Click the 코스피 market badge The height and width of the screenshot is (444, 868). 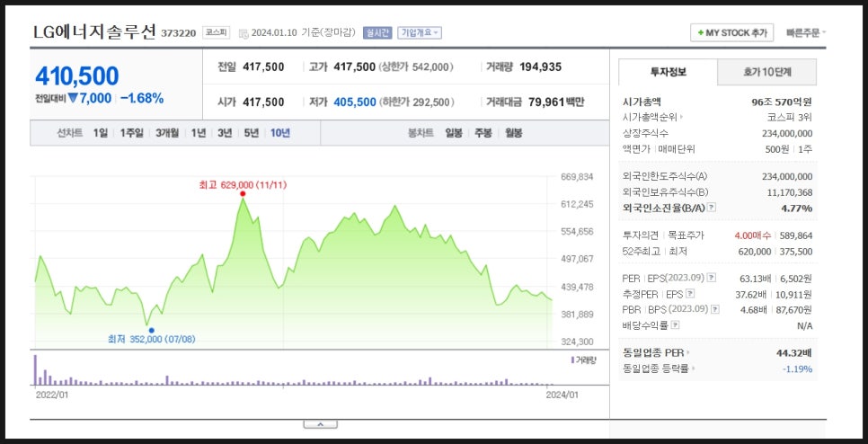pyautogui.click(x=216, y=32)
